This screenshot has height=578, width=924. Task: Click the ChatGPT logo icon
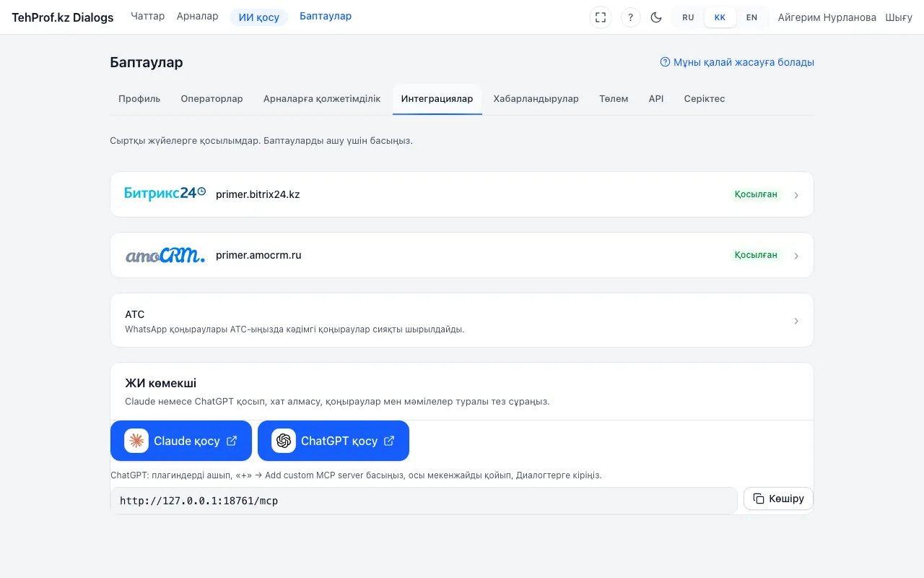[x=284, y=441]
